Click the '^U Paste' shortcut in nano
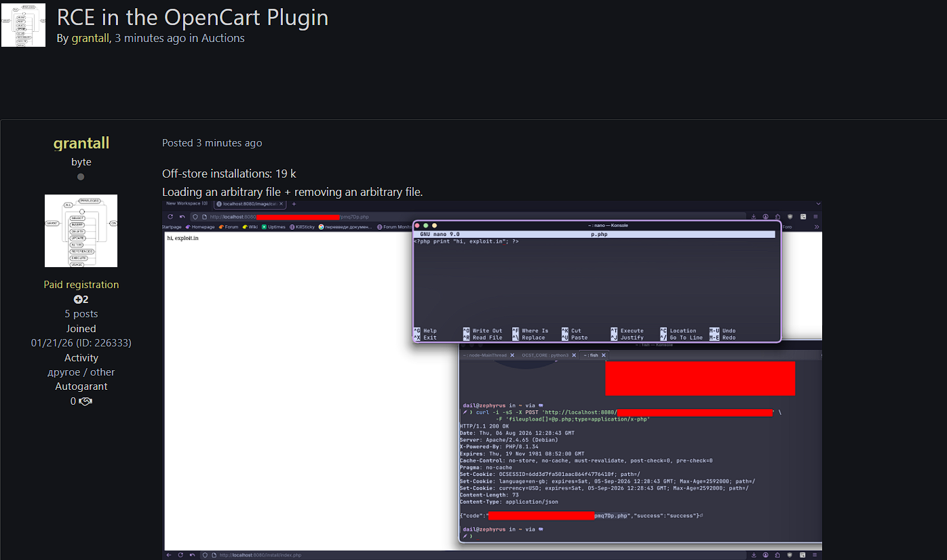The image size is (947, 560). point(575,338)
